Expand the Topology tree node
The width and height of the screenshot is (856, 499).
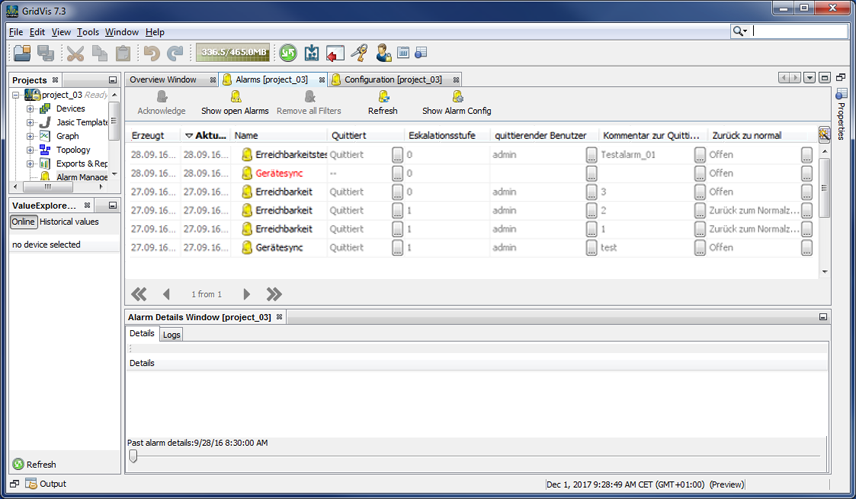(x=31, y=150)
